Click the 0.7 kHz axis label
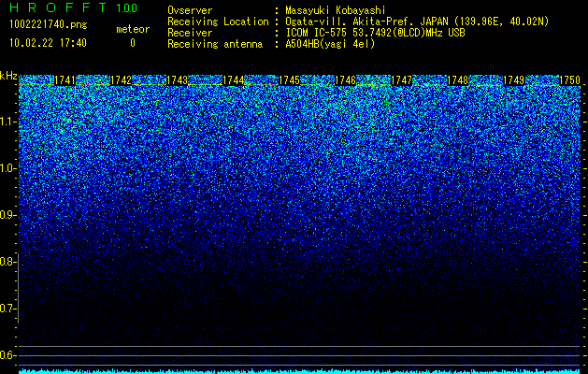This screenshot has width=588, height=374. click(x=7, y=309)
